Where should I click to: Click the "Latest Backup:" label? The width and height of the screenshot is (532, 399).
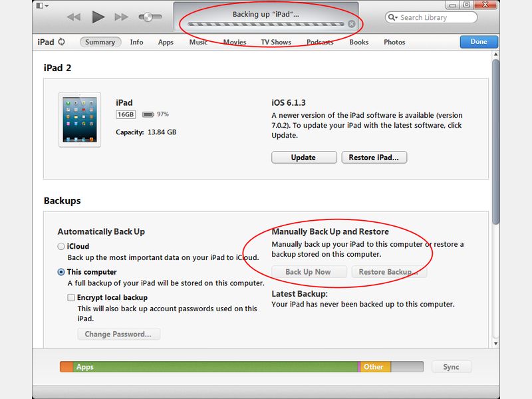(300, 294)
